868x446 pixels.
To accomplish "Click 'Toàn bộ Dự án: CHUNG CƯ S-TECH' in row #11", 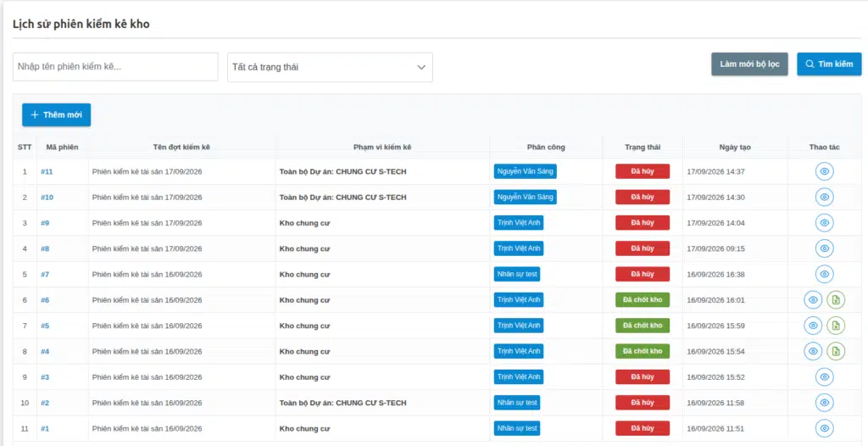I will tap(342, 172).
